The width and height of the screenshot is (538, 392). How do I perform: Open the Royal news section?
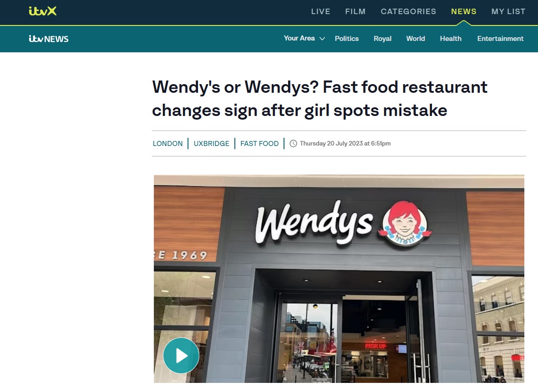click(x=382, y=39)
